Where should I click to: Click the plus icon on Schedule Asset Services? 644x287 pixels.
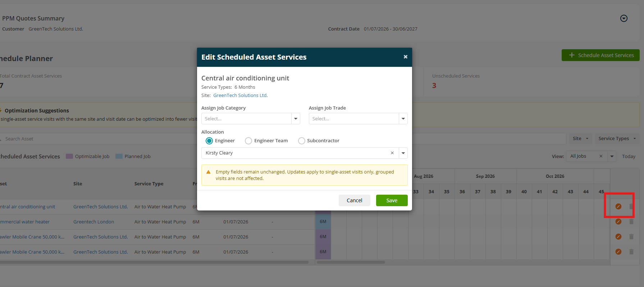click(572, 55)
